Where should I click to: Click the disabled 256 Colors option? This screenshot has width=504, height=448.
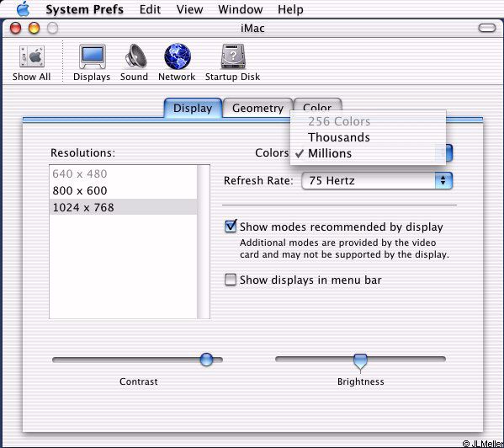click(368, 121)
